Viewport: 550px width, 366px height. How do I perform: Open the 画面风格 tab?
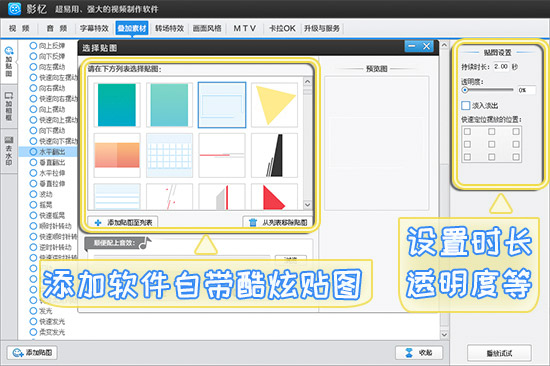pos(207,28)
